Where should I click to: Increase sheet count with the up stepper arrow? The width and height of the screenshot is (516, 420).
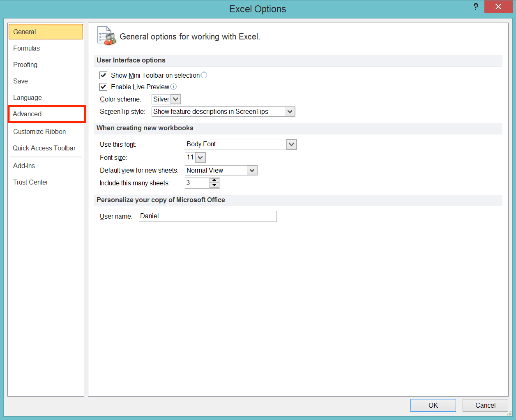(x=214, y=180)
